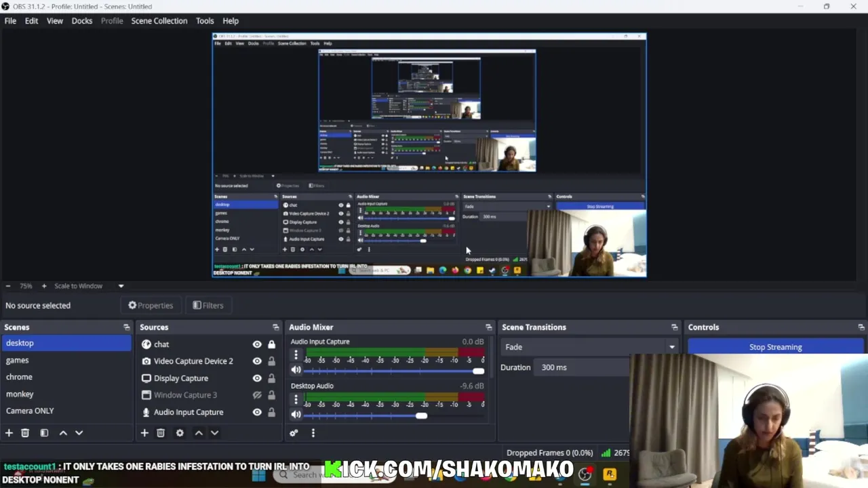Click the Dropped Frames status text
This screenshot has height=488, width=868.
click(550, 453)
